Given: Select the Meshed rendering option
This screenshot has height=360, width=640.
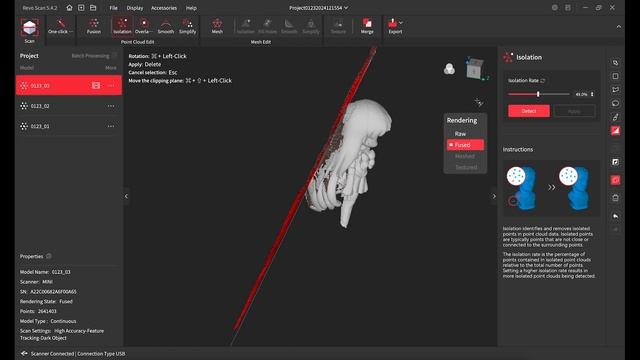Looking at the screenshot, I should point(464,156).
